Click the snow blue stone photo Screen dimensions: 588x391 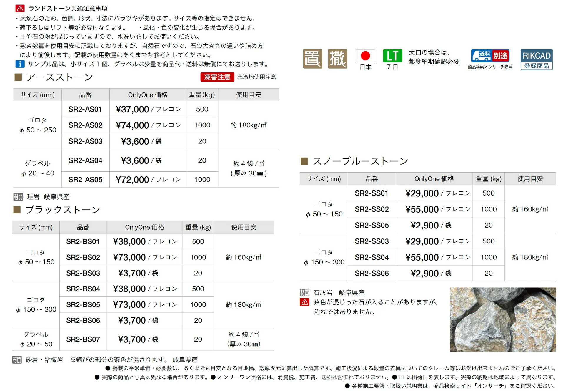click(503, 319)
